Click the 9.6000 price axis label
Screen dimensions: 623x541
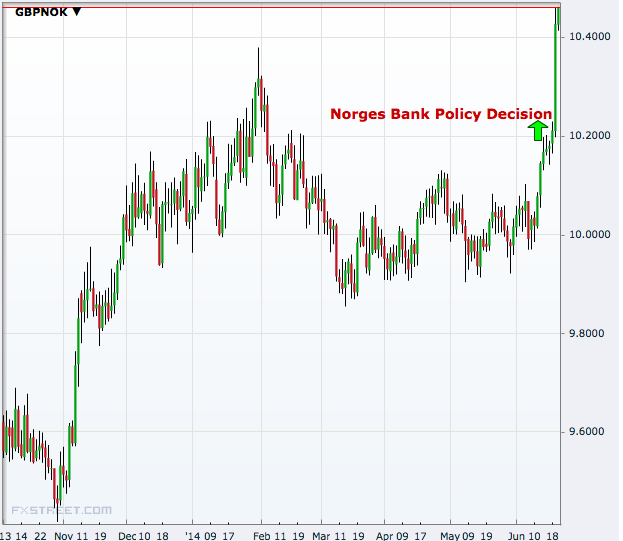pyautogui.click(x=586, y=431)
